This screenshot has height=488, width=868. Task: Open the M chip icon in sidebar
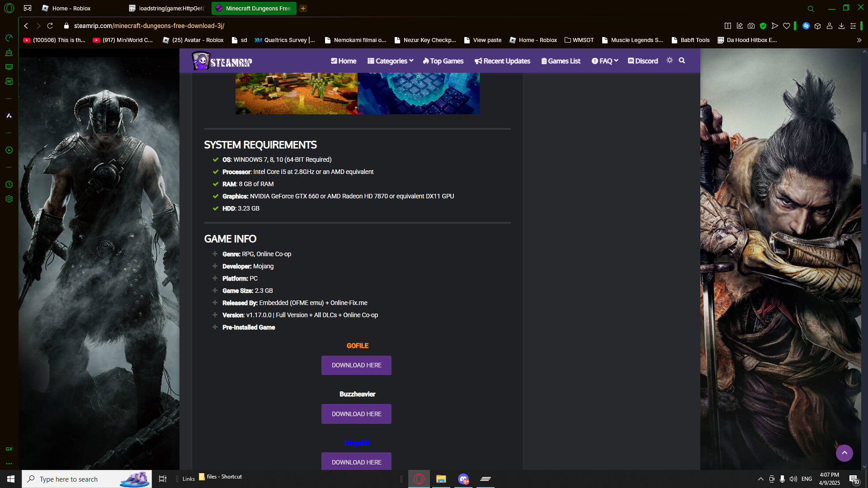click(9, 81)
